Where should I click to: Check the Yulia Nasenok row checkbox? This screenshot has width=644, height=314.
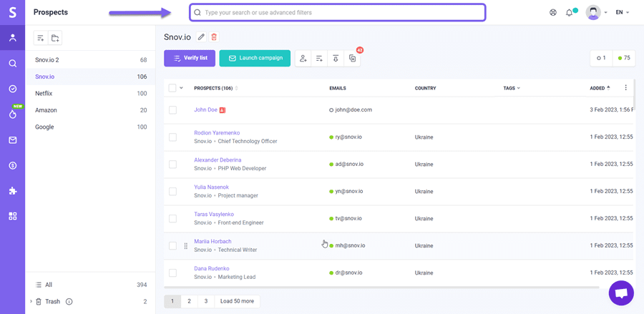tap(172, 191)
